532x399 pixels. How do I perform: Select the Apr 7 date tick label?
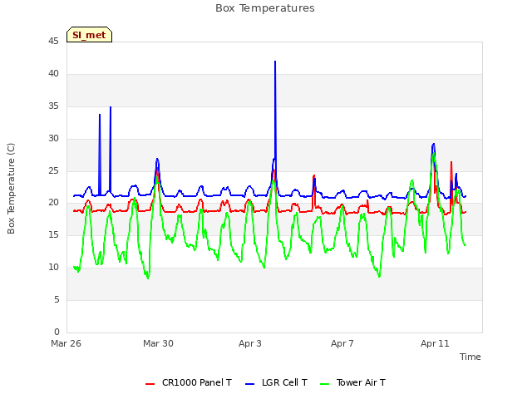342,343
